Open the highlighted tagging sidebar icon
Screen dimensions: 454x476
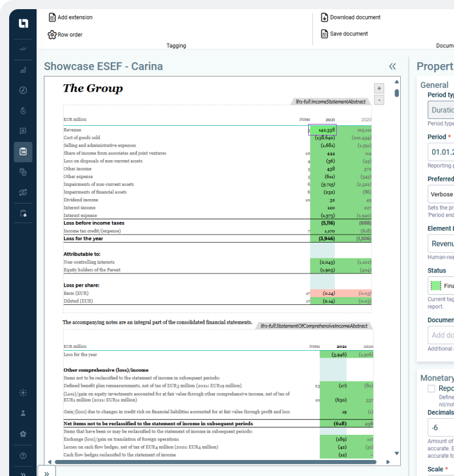(23, 152)
